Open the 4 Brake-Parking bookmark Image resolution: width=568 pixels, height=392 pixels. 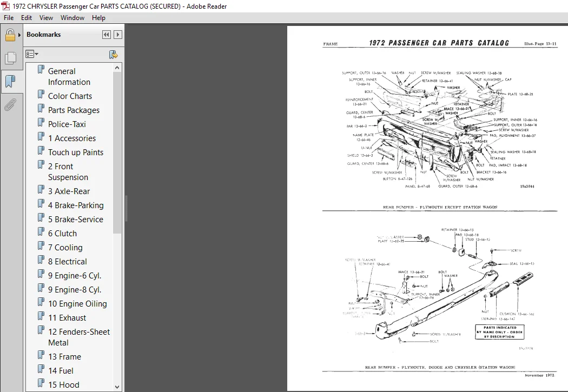tap(76, 205)
